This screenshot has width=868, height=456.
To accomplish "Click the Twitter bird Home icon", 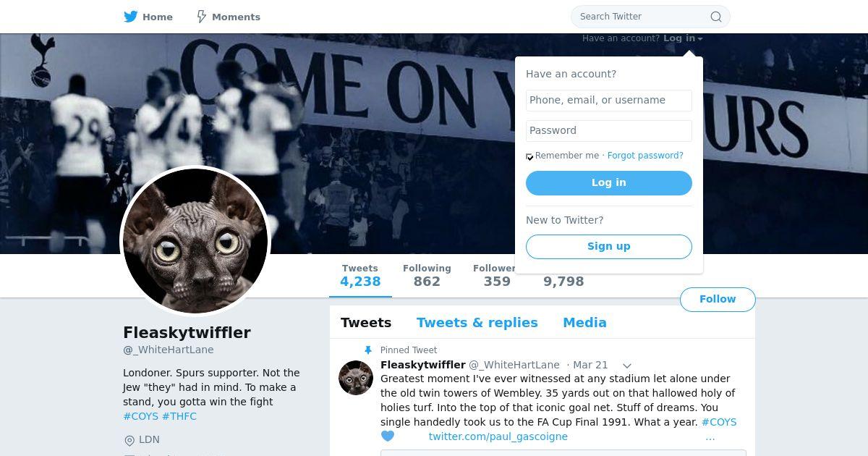I will (x=131, y=17).
